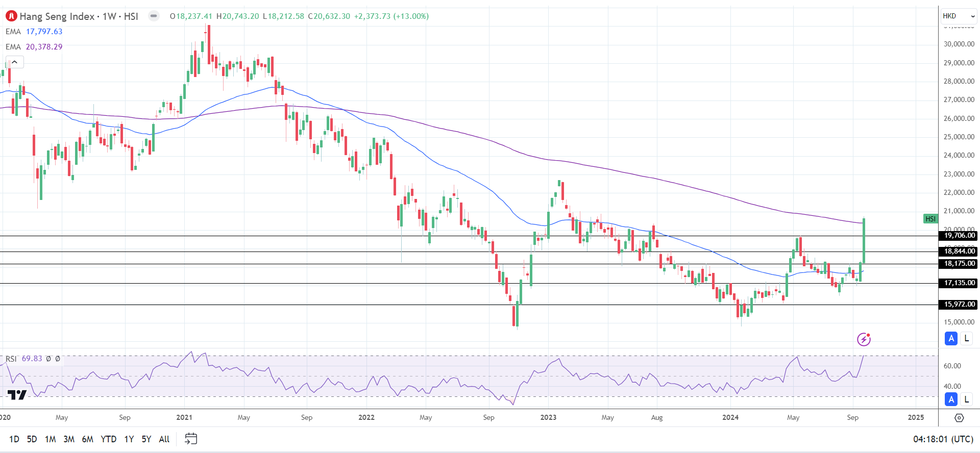Click the closing value C20,632.30
980x453 pixels.
coord(329,16)
